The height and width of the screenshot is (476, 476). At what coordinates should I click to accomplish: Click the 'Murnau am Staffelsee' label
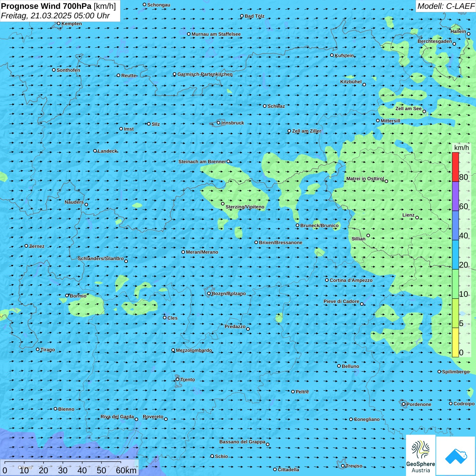point(216,34)
